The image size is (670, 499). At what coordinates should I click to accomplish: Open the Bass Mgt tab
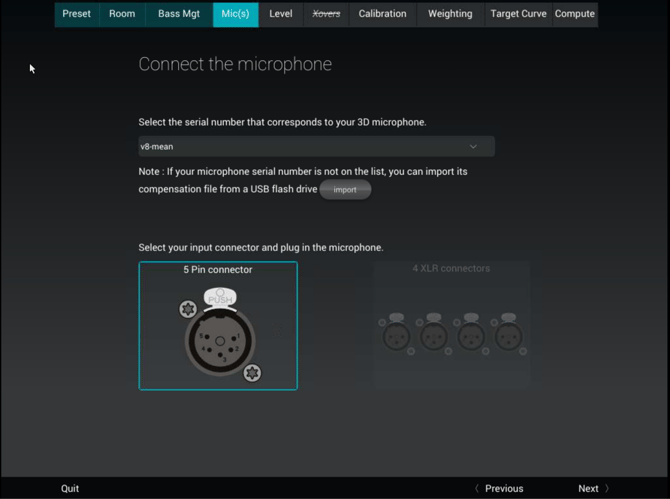coord(179,14)
